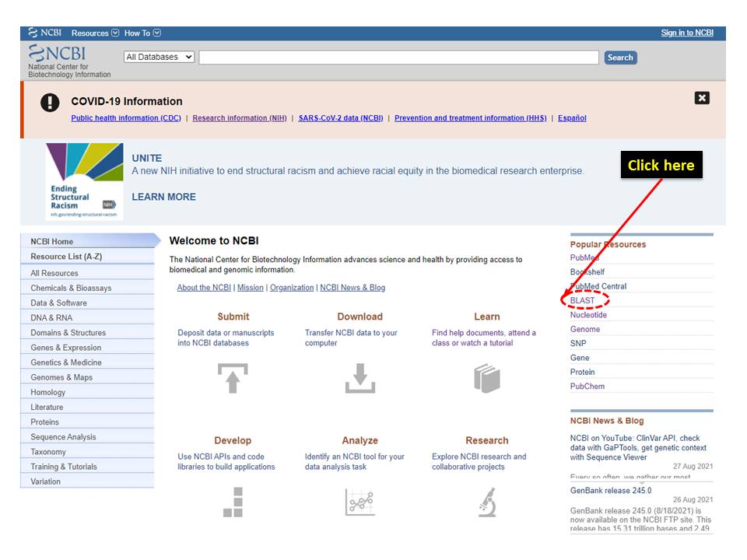Viewport: 747px width, 560px height.
Task: Select Sequence Analysis in the sidebar
Action: (63, 437)
